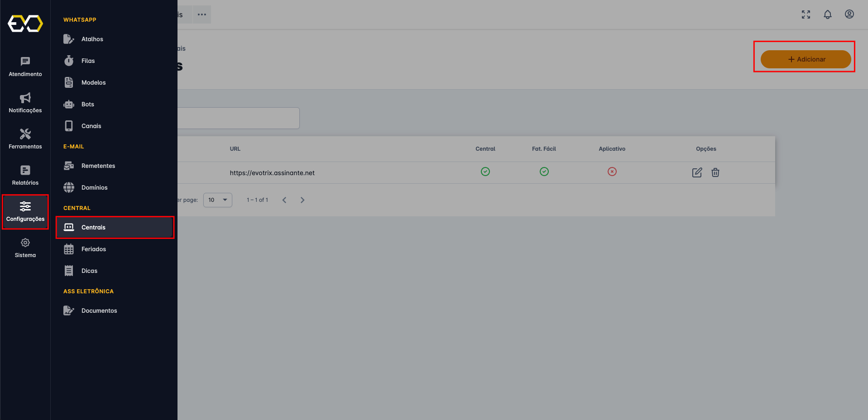Viewport: 868px width, 420px height.
Task: Click the trash icon to delete central
Action: pos(715,172)
